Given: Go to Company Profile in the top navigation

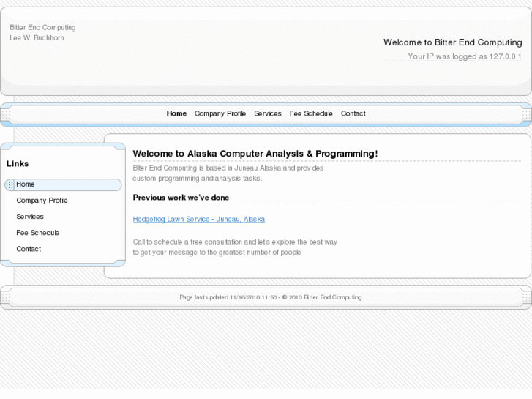Looking at the screenshot, I should (220, 113).
